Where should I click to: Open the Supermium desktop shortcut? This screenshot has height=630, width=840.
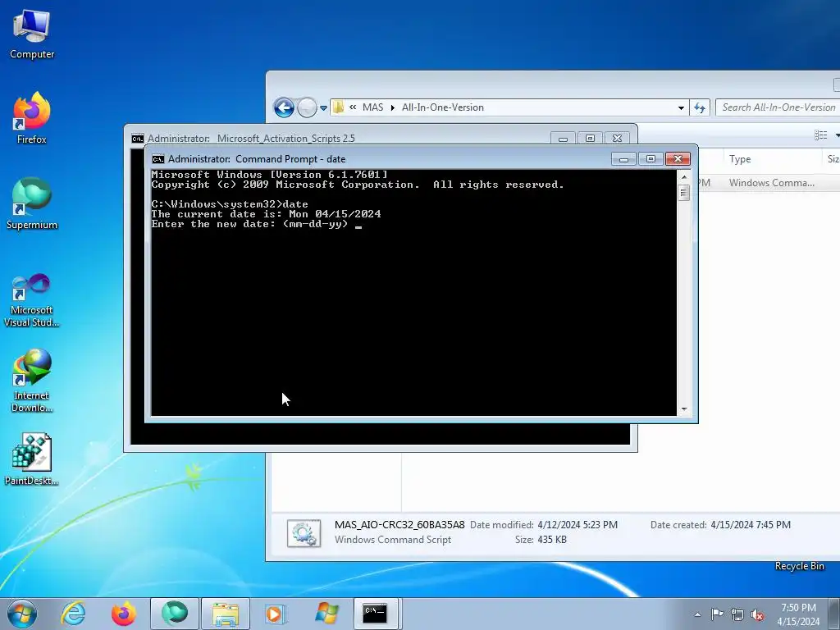coord(32,203)
